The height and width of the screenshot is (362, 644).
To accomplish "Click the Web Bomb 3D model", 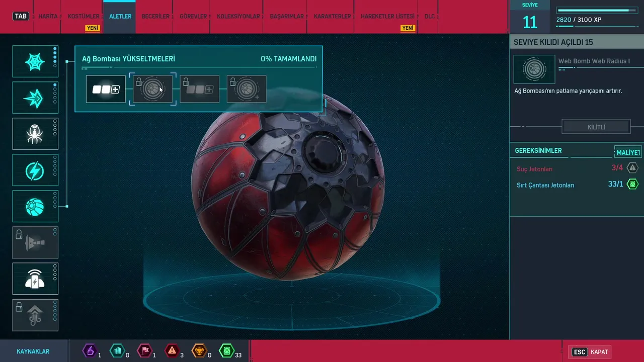I will [x=288, y=186].
